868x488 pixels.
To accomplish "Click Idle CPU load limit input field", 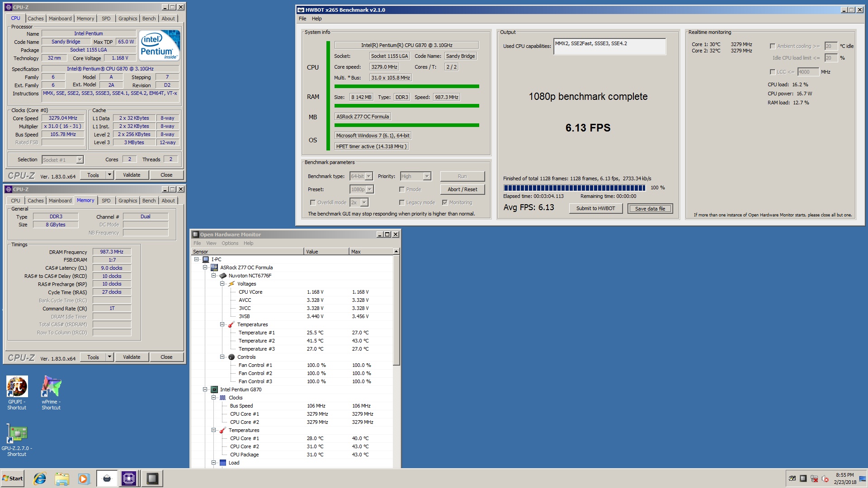I will click(x=831, y=58).
